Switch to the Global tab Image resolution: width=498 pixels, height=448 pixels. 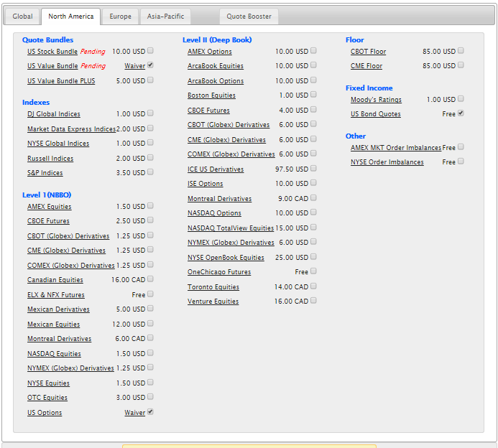[x=22, y=17]
